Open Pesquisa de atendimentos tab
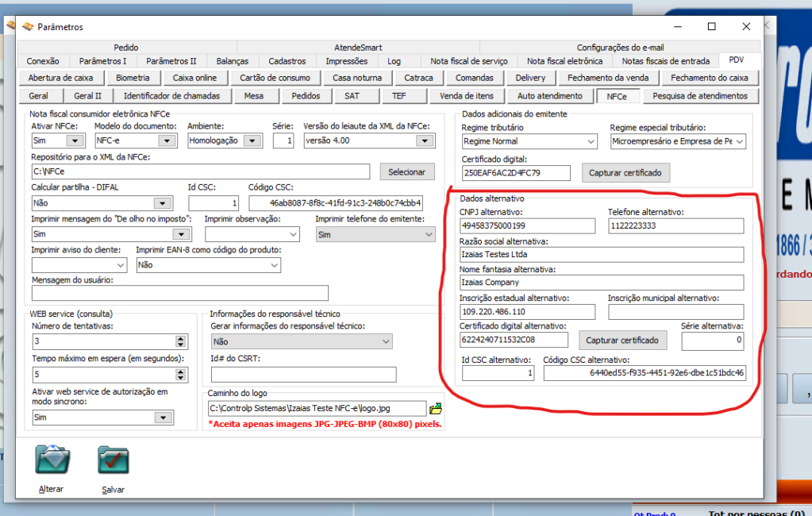 700,96
